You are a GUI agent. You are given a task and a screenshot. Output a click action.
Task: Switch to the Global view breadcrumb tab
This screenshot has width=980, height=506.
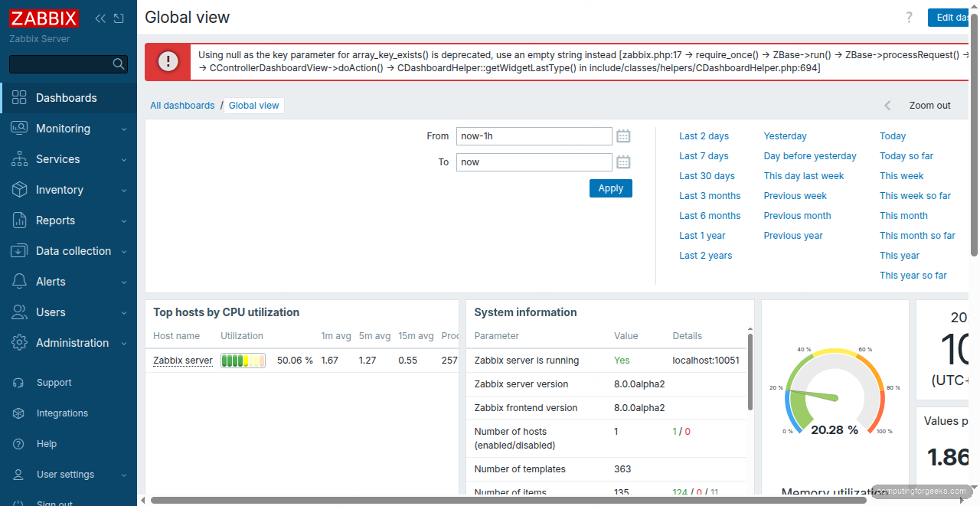[253, 105]
